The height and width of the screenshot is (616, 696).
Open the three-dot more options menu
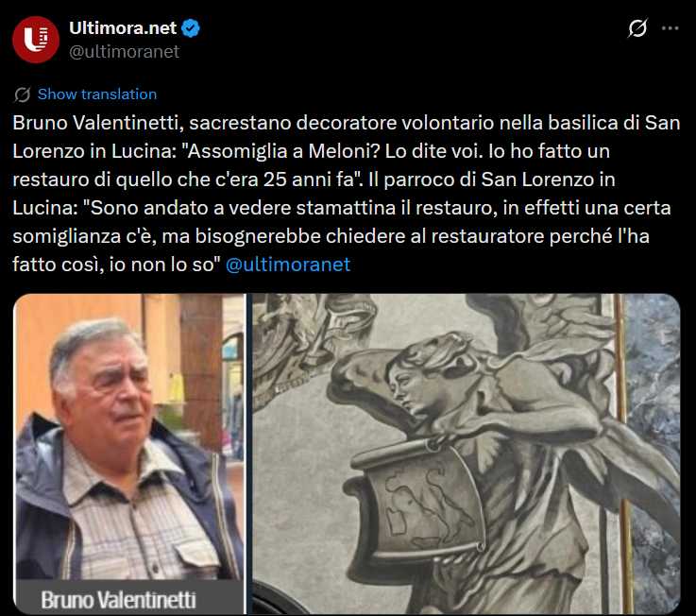(x=670, y=28)
